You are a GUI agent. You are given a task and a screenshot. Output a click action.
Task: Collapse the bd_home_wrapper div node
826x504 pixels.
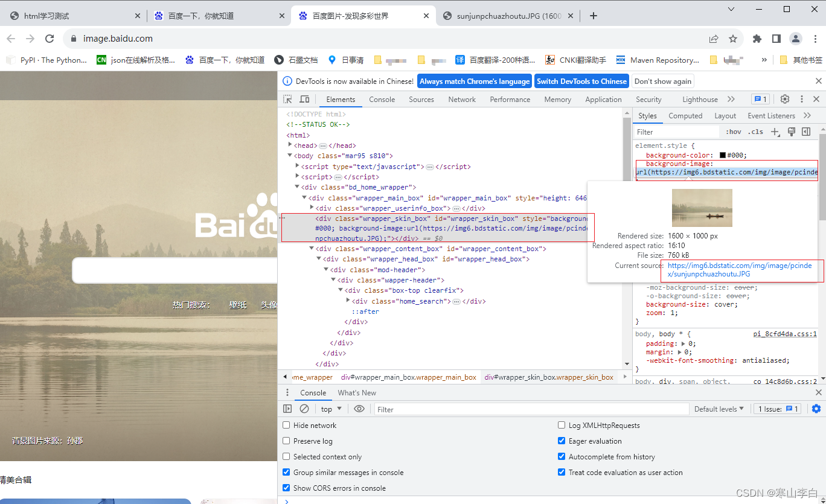pyautogui.click(x=298, y=187)
